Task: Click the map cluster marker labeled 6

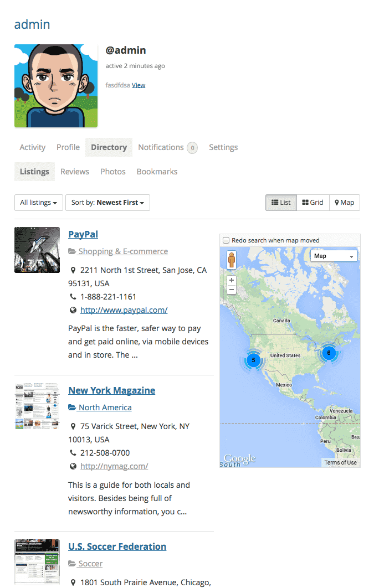Action: (329, 353)
